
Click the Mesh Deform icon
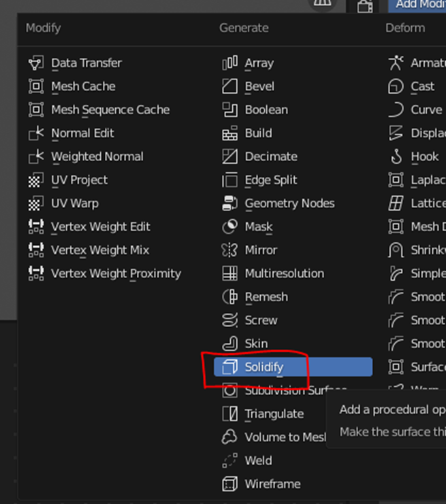click(396, 226)
